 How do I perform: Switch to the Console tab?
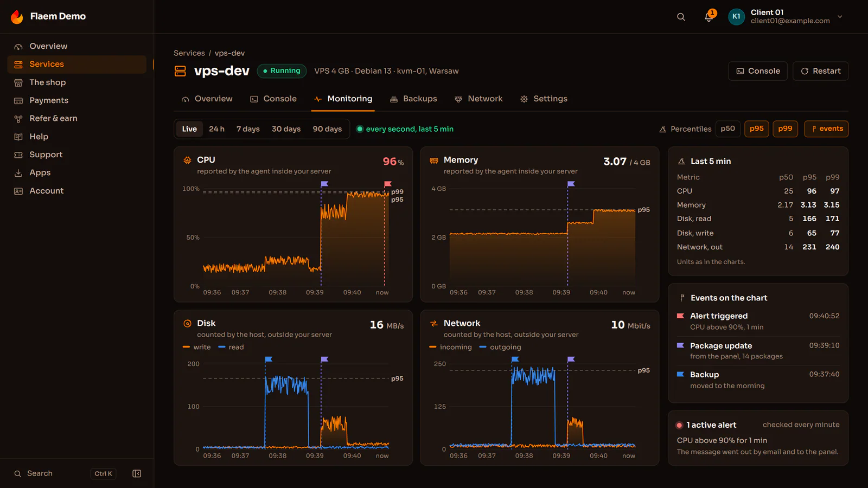click(x=273, y=99)
